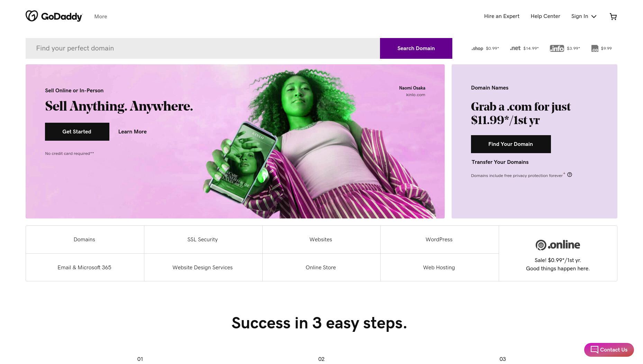Click the GoDaddy logo
The image size is (643, 364).
pos(54,16)
